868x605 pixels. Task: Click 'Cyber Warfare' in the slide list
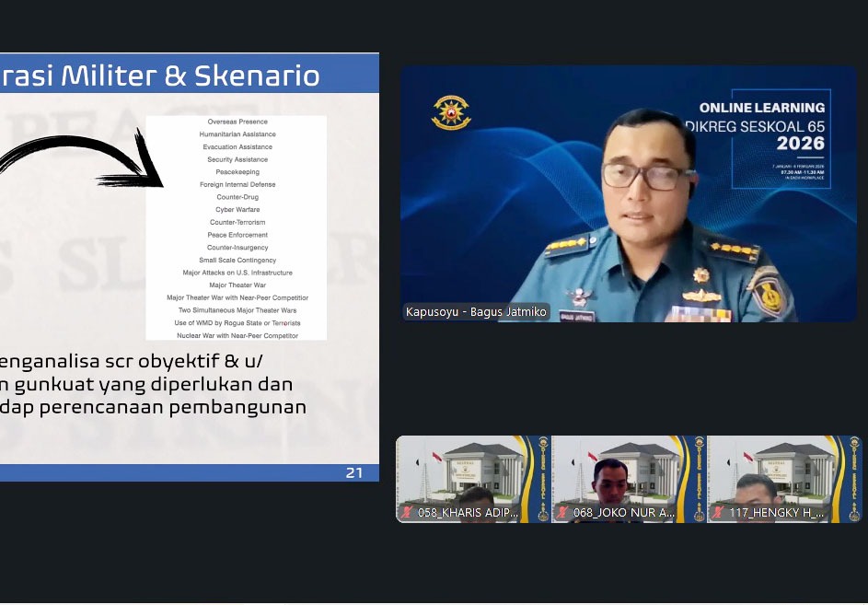(x=237, y=210)
